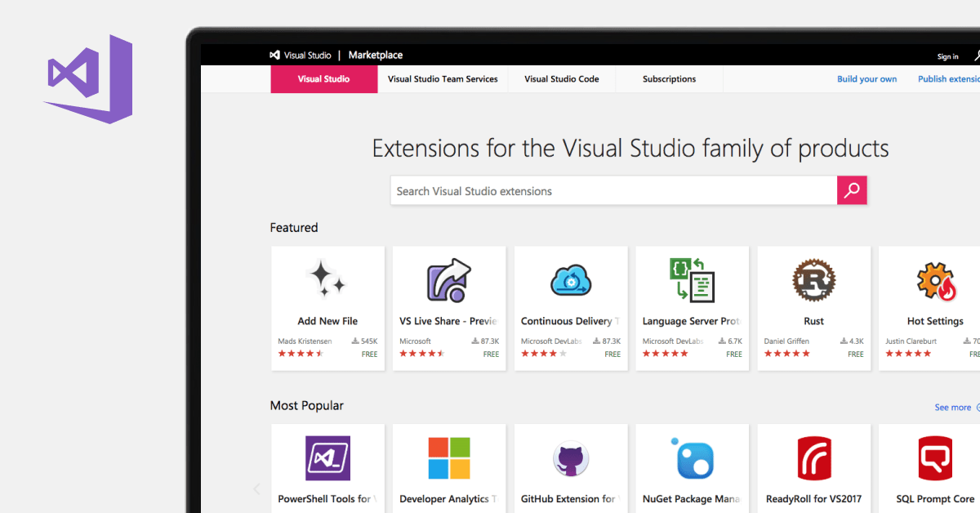Click the previous arrow beside Most Popular
Screen dimensions: 980x513
pyautogui.click(x=256, y=489)
